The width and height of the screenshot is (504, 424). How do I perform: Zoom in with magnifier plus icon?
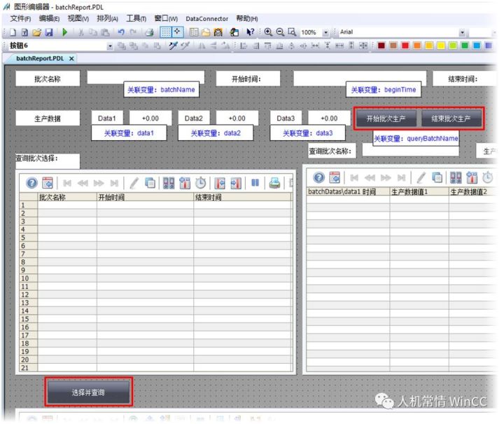[268, 32]
